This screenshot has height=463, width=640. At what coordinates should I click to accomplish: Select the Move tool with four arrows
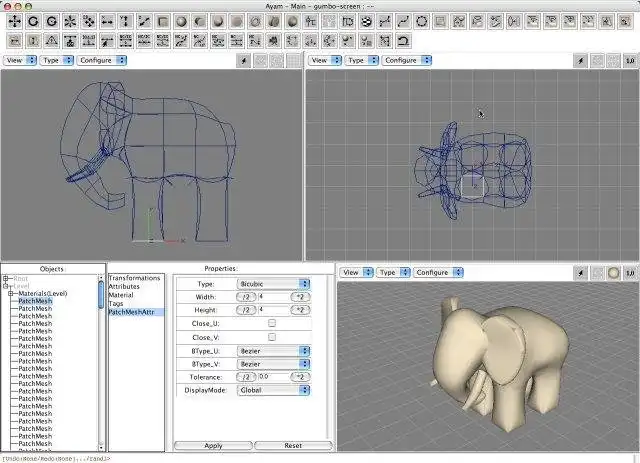click(x=15, y=21)
